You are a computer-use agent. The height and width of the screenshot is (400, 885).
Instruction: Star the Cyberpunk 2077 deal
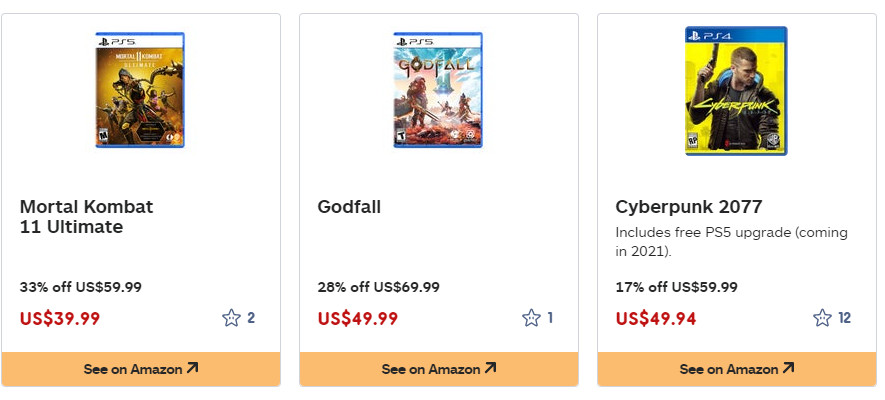pos(823,318)
